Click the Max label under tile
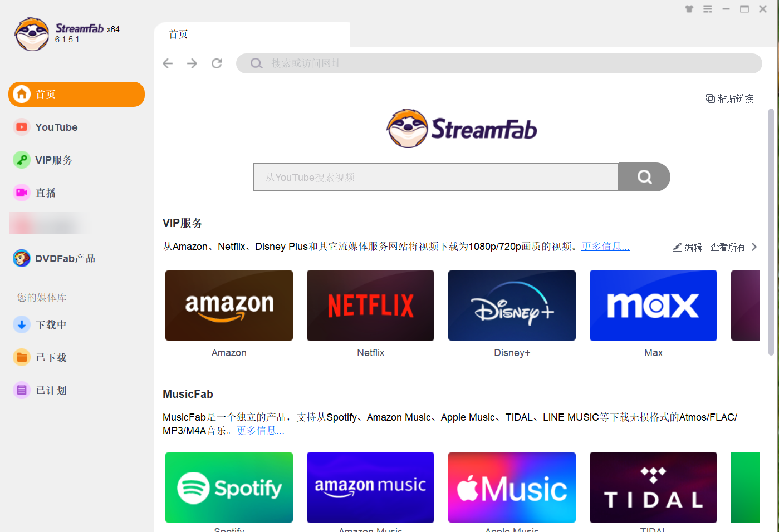 pyautogui.click(x=653, y=353)
